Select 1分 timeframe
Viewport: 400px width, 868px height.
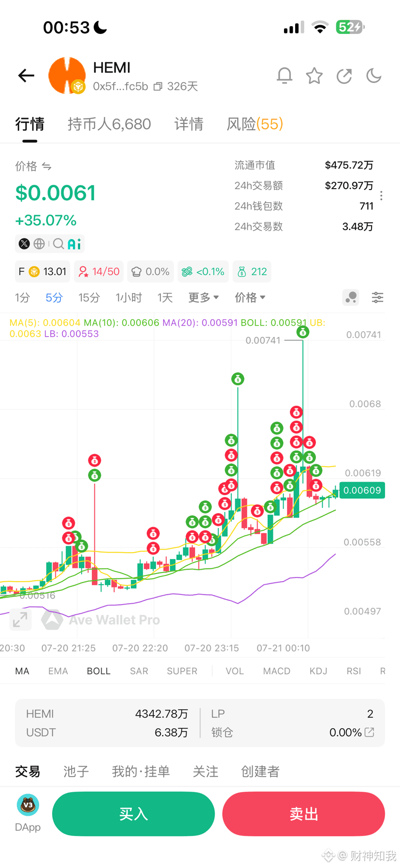click(x=22, y=297)
